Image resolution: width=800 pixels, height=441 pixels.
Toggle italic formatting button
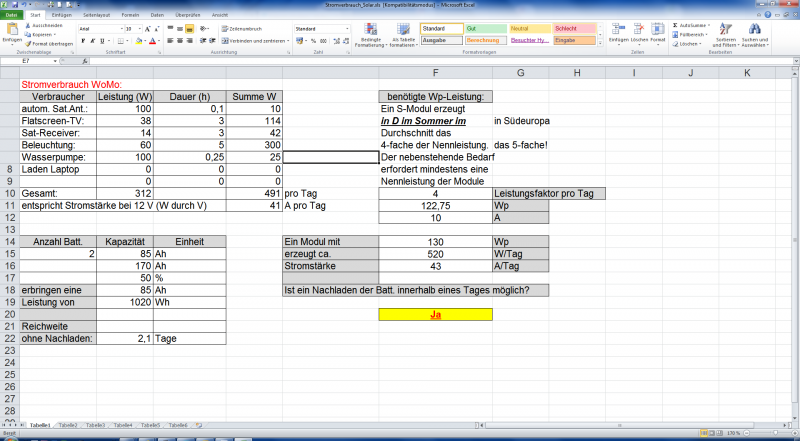point(90,41)
